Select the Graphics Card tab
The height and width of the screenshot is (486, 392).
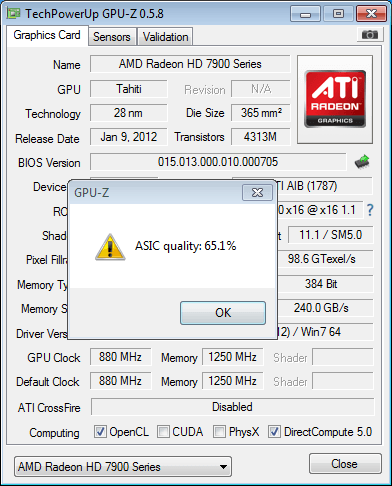[x=47, y=35]
